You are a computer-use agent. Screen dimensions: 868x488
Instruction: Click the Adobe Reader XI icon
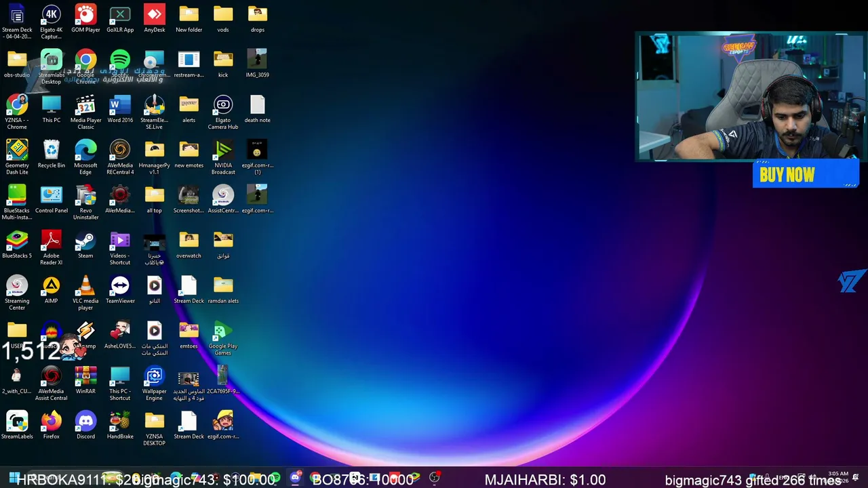click(51, 248)
